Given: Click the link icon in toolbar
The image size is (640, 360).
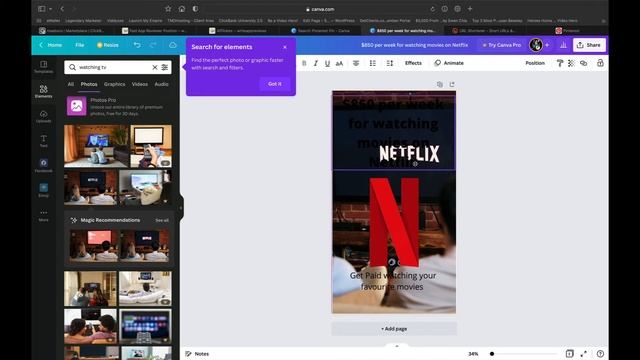Looking at the screenshot, I should tap(584, 63).
